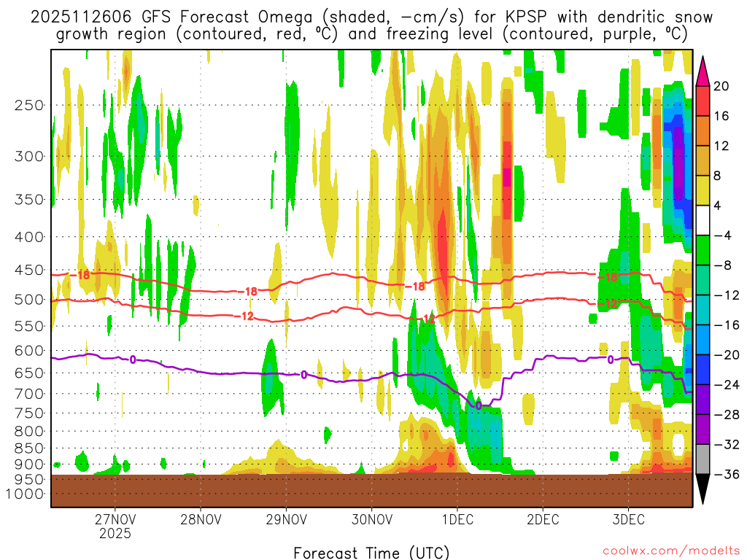Pick the magenta top arrow of the colorbar
Screen dimensions: 747x560
703,71
